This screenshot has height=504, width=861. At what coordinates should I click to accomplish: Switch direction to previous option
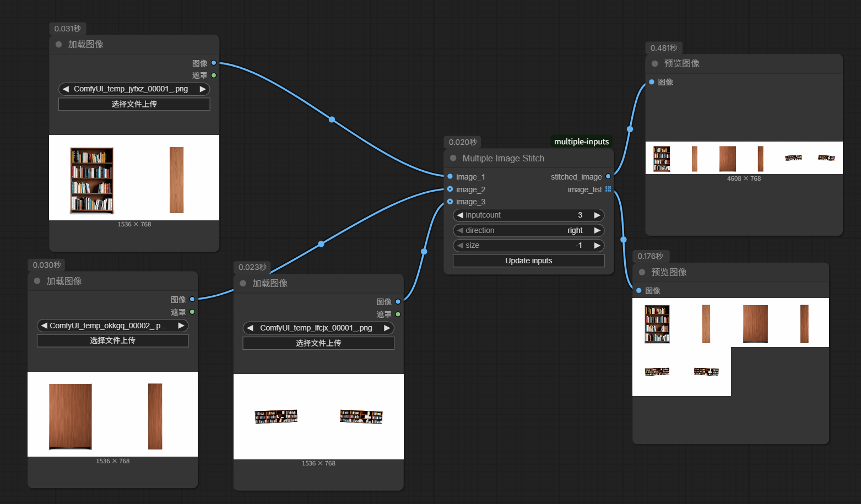coord(460,230)
